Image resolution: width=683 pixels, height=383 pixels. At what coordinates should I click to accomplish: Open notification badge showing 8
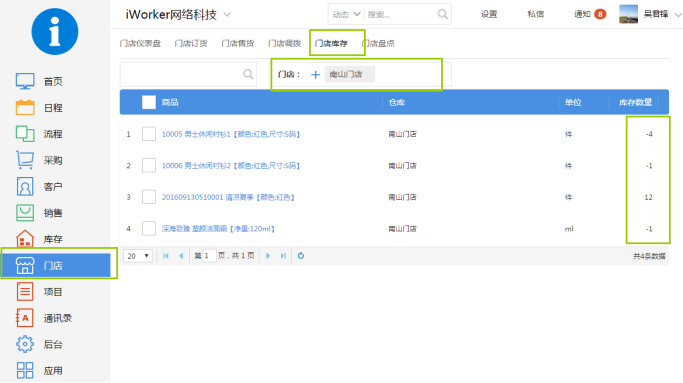(600, 14)
